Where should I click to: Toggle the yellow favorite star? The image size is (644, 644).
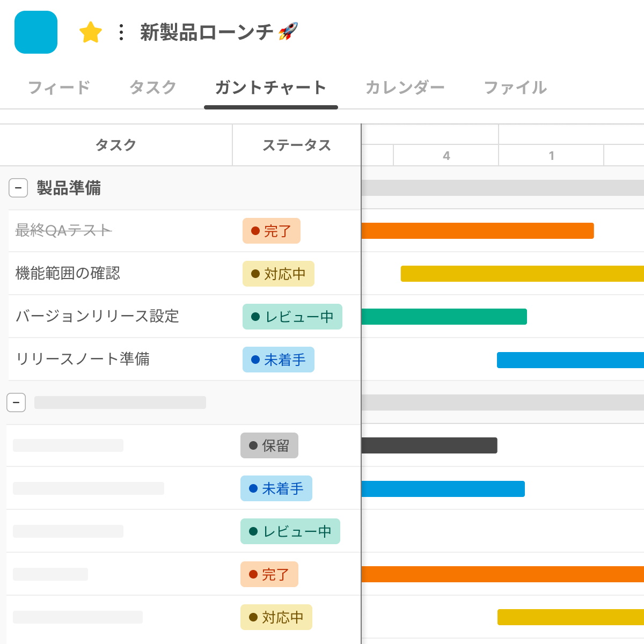(x=91, y=32)
